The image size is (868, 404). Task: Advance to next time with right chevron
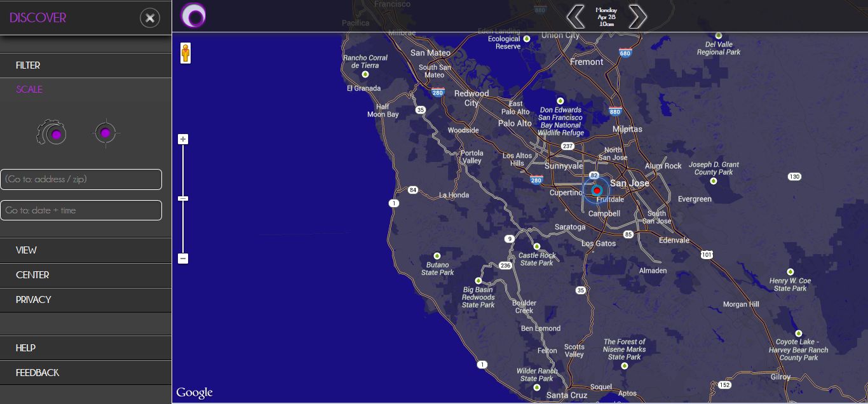tap(637, 17)
